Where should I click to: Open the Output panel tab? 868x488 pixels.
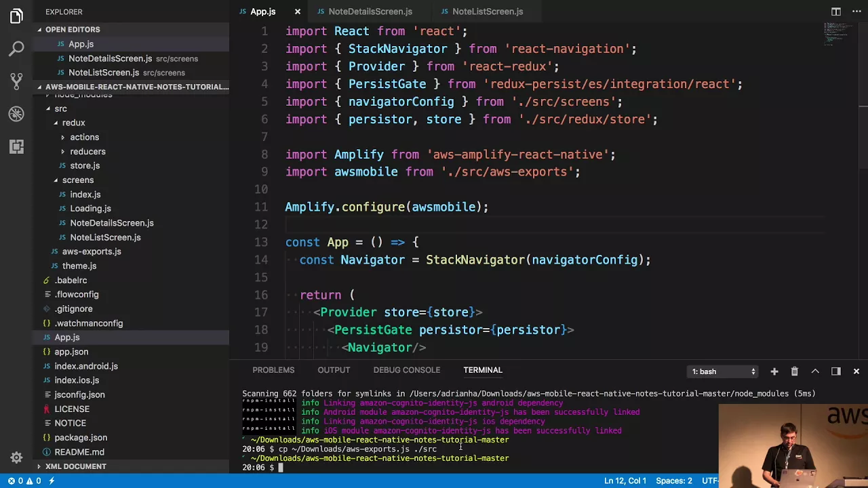coord(334,370)
